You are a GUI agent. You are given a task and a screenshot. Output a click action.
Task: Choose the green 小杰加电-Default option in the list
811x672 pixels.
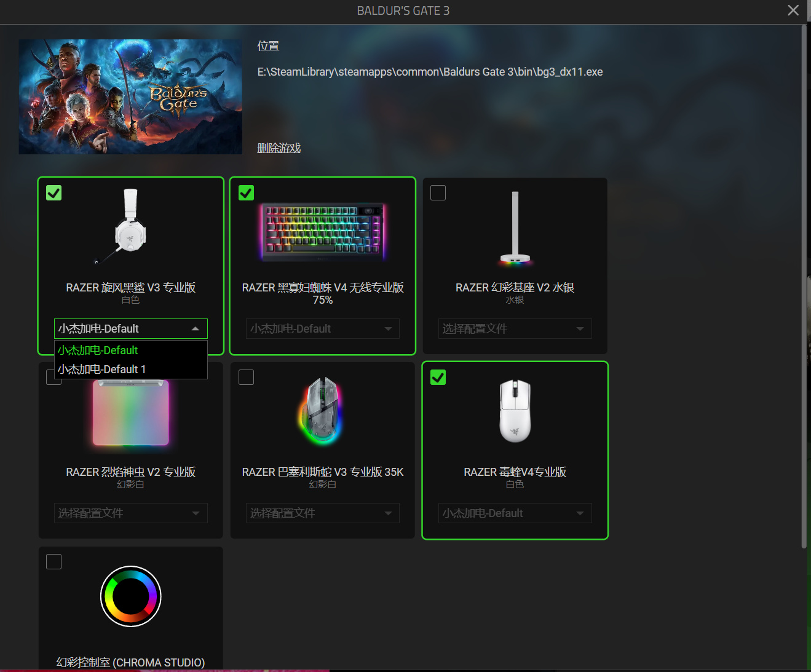(131, 350)
